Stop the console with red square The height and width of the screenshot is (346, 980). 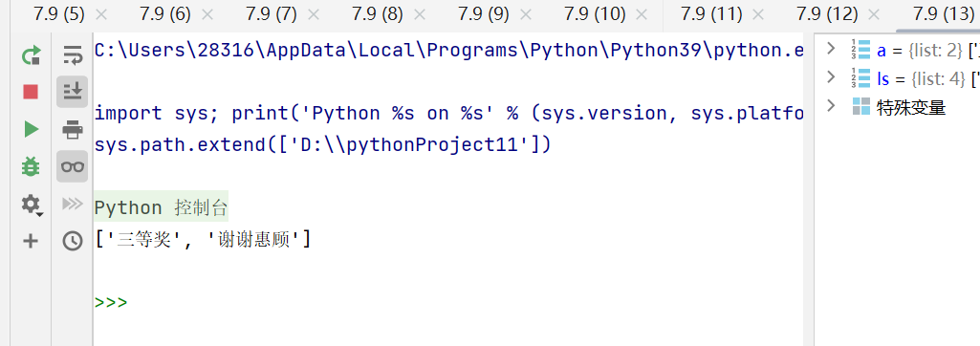tap(31, 93)
